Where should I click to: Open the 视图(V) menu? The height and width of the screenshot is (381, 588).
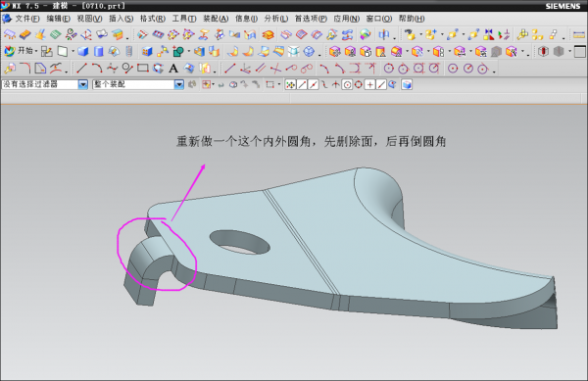coord(89,19)
